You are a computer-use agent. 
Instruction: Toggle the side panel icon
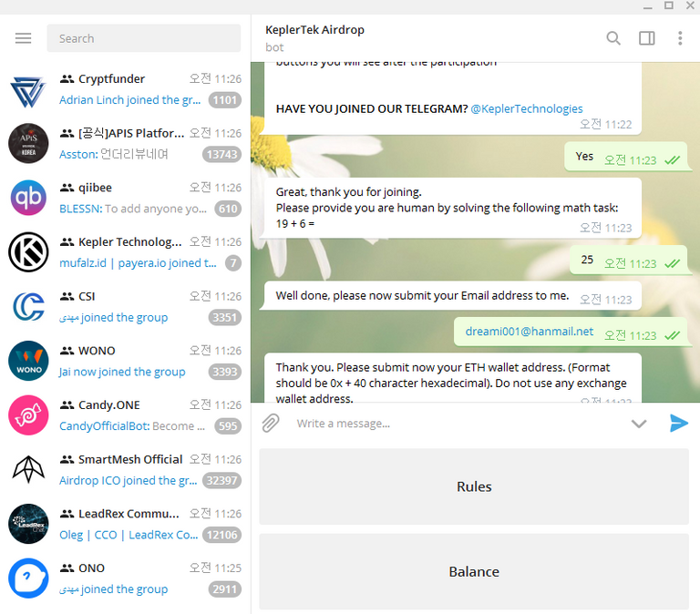(646, 38)
